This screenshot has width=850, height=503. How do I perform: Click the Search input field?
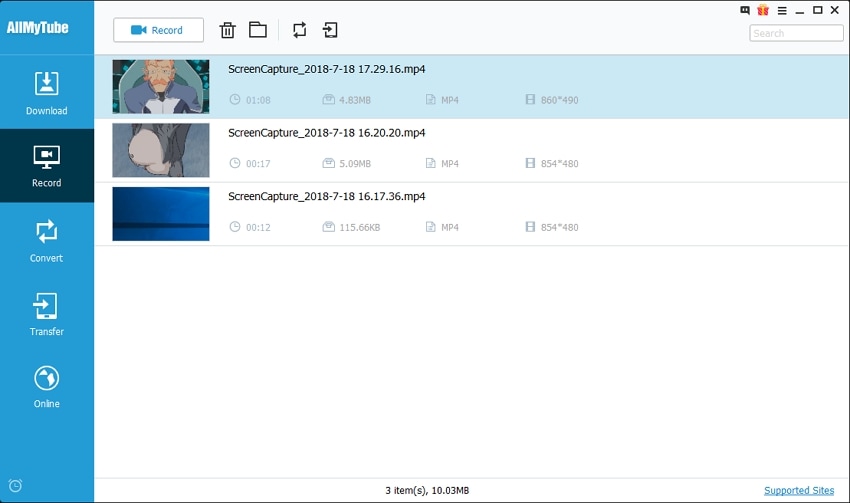[x=796, y=33]
